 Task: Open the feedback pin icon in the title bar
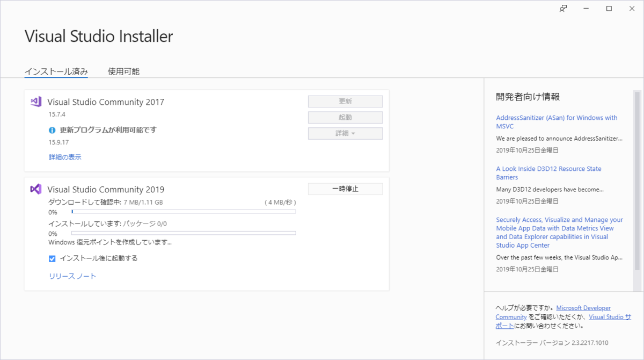[562, 9]
